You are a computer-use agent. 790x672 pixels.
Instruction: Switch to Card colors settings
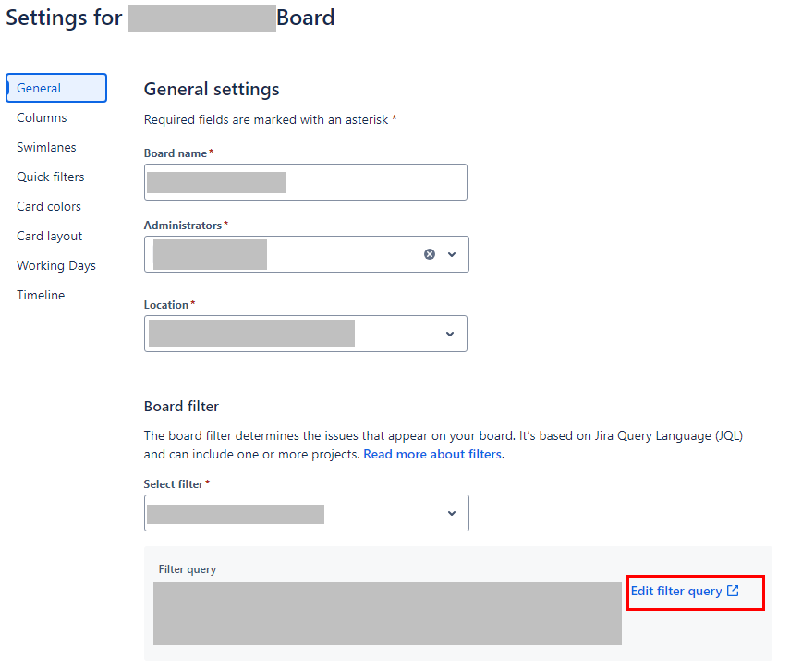49,206
